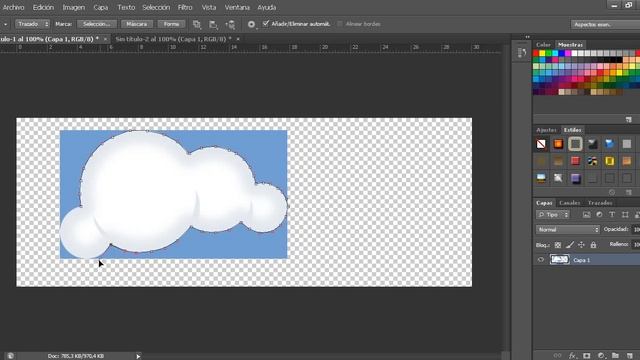Filter layers by shape layer icon

point(625,215)
